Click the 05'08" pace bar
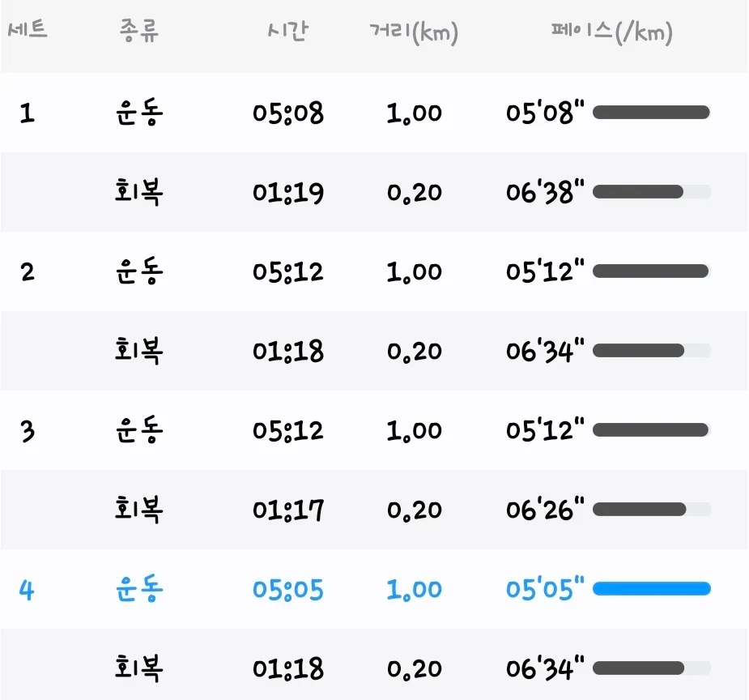Screen dimensions: 749x700 (652, 113)
